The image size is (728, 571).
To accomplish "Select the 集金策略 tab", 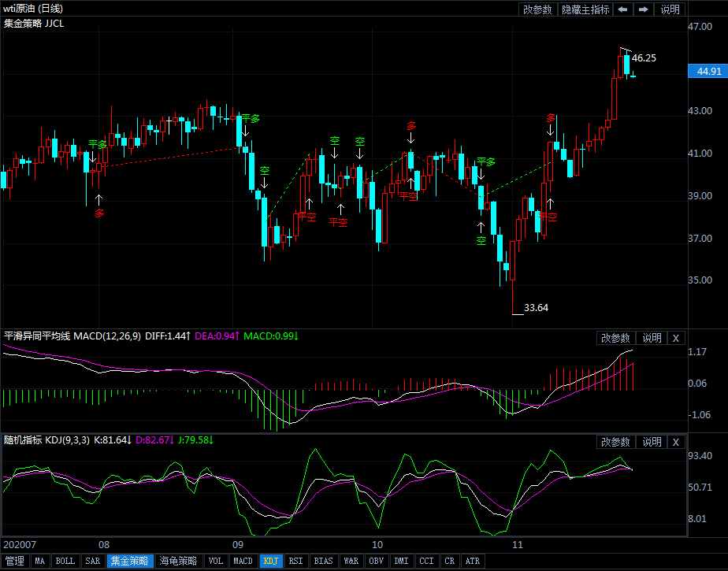I will coord(129,562).
